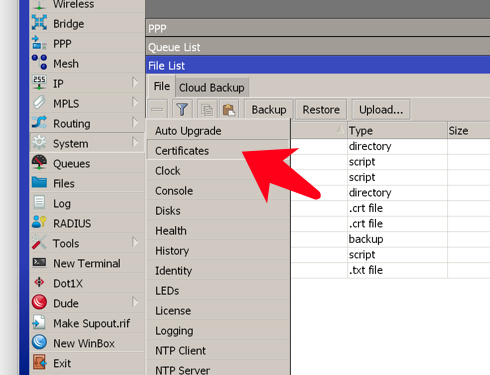Viewport: 490px width, 375px height.
Task: Click the IP icon in sidebar
Action: (x=39, y=83)
